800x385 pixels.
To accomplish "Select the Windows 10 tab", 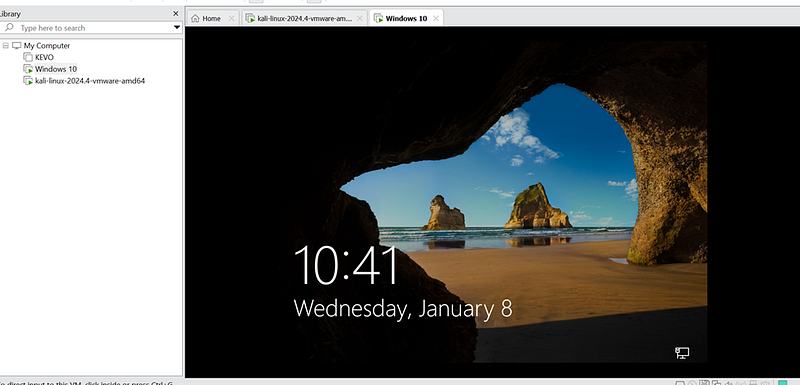I will (401, 18).
